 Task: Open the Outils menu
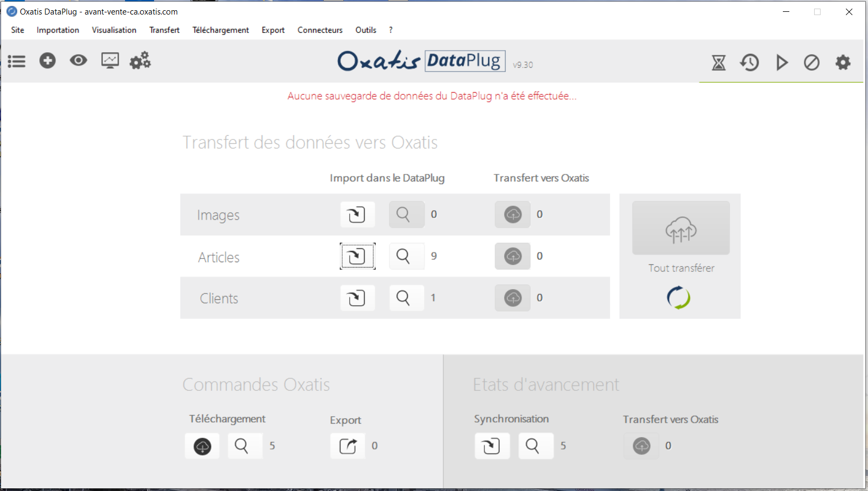tap(366, 30)
